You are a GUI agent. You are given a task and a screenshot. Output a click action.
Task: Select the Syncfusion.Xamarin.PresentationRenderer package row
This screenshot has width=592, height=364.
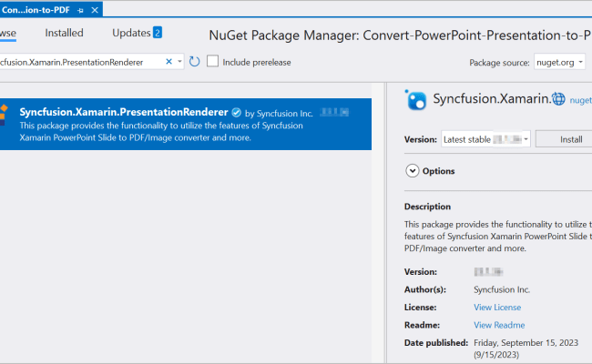click(186, 125)
